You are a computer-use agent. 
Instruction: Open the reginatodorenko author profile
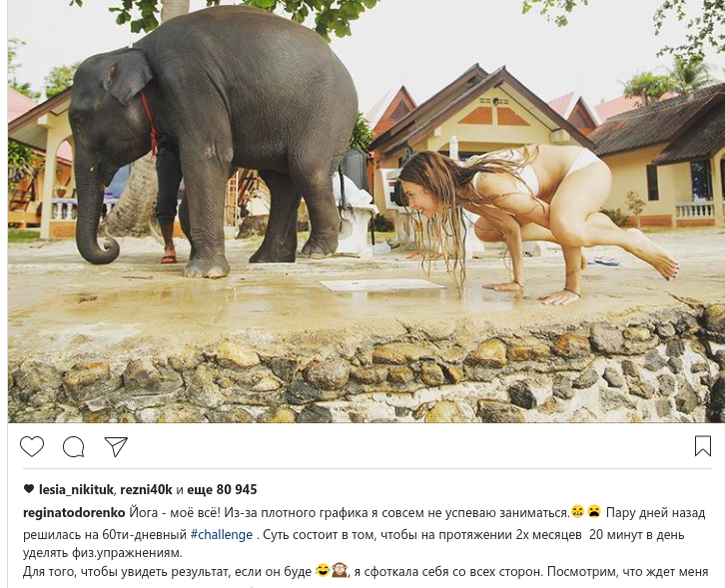[74, 513]
